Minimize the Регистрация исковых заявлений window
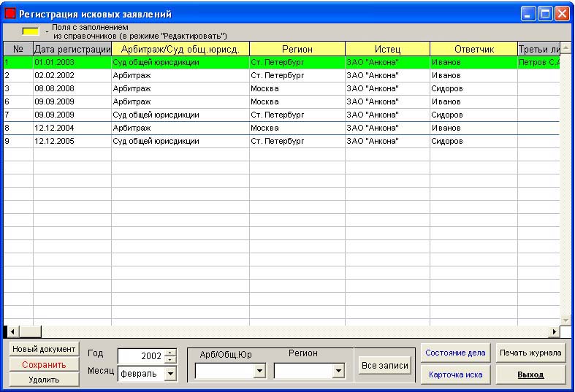Screen dimensions: 575x392 [528, 14]
